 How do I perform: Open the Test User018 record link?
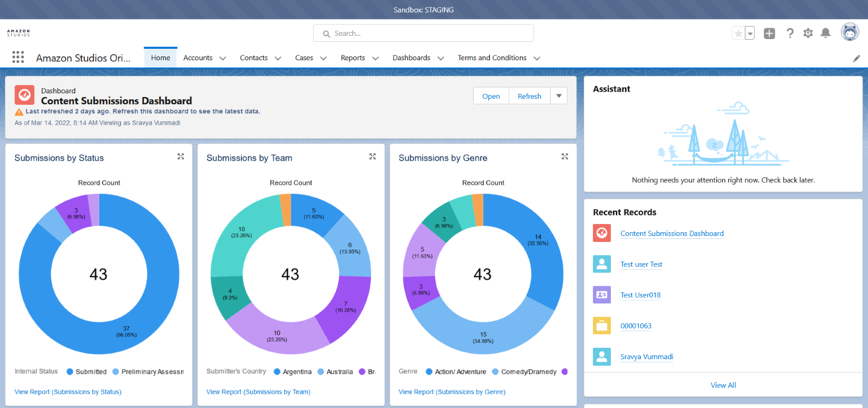point(640,295)
